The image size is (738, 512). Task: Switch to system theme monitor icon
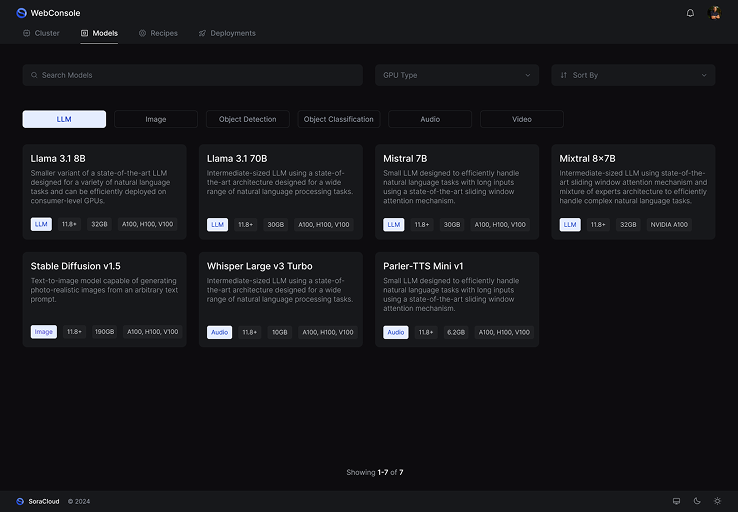[676, 501]
